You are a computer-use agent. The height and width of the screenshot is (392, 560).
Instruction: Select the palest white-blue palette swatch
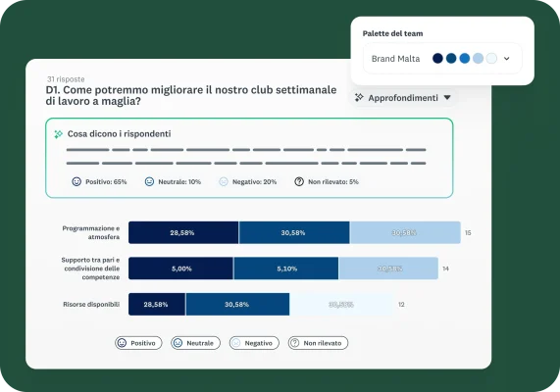tap(491, 58)
